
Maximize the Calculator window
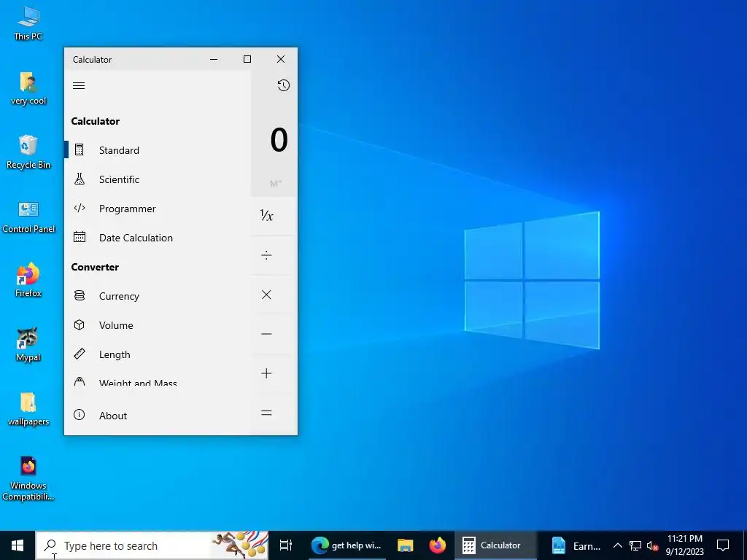(247, 59)
